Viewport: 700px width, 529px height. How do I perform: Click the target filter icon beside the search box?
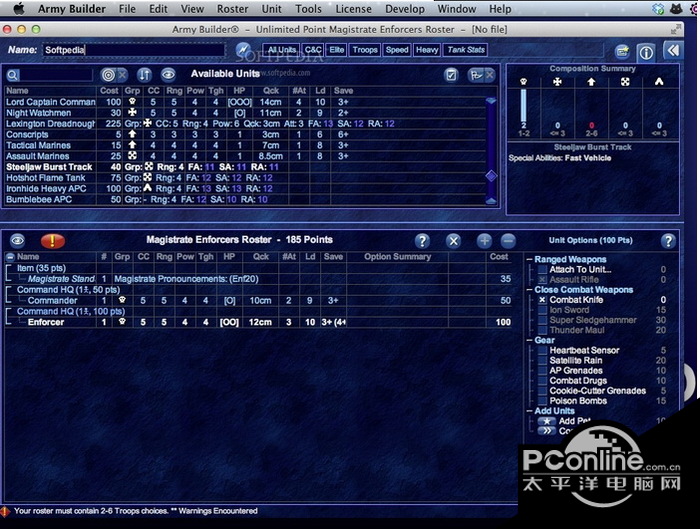pyautogui.click(x=108, y=75)
